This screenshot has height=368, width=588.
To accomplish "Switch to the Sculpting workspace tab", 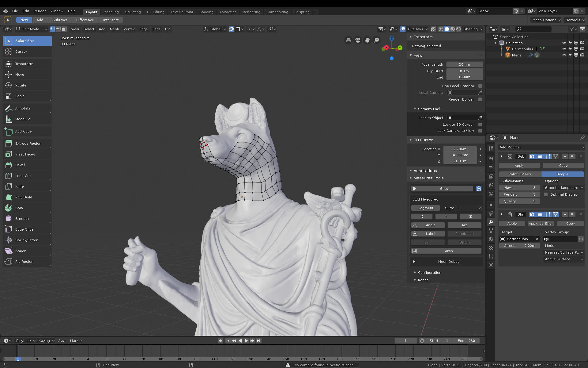I will pos(133,12).
